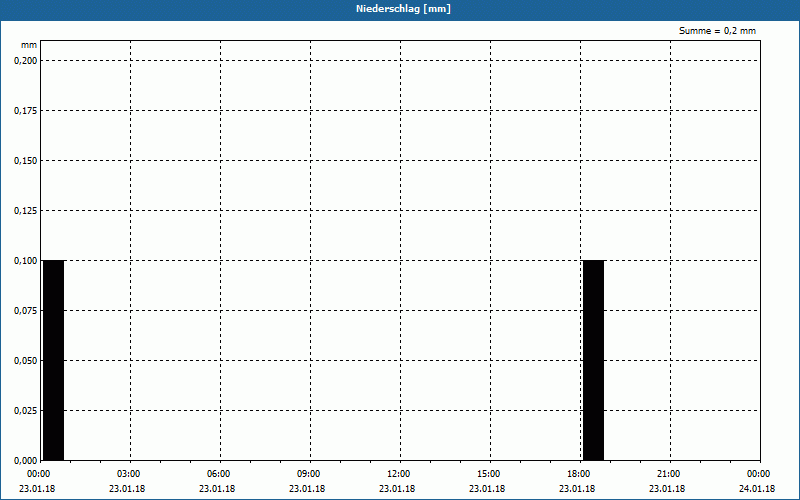Click the 0,025 y-axis label
The image size is (800, 500).
pos(26,411)
